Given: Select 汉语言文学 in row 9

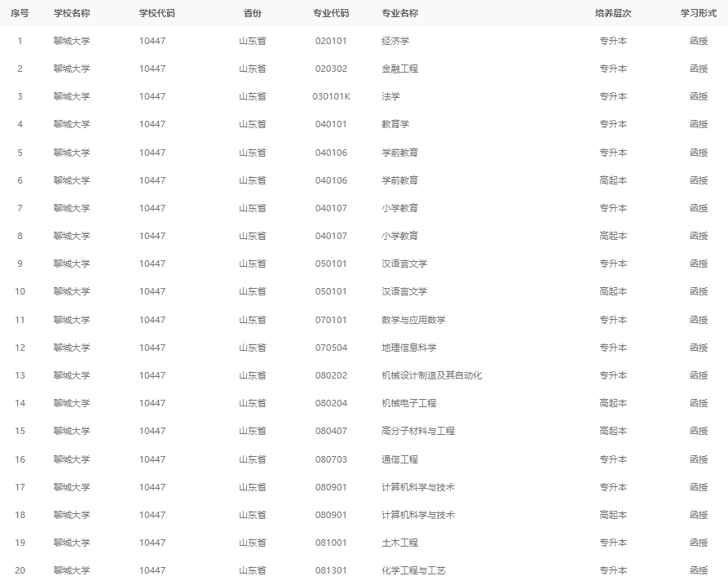Looking at the screenshot, I should click(404, 264).
